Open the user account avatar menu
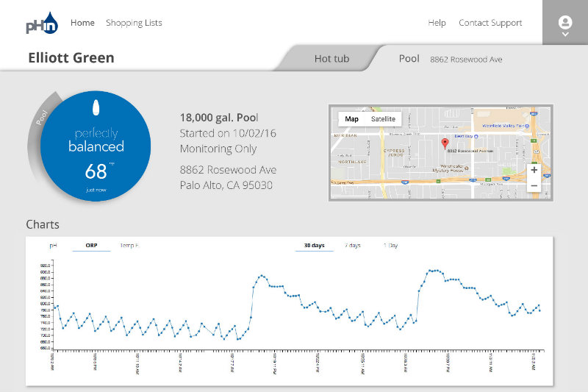The width and height of the screenshot is (588, 392). 564,21
